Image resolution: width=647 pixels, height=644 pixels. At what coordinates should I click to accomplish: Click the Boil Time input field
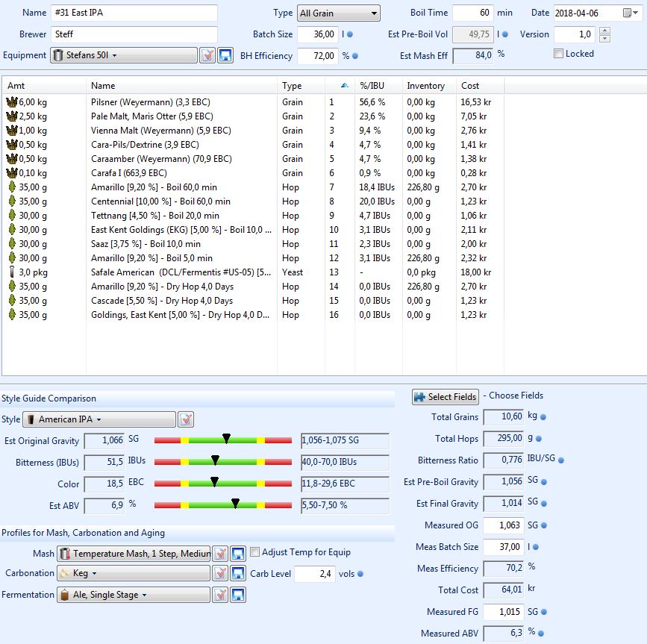[472, 13]
